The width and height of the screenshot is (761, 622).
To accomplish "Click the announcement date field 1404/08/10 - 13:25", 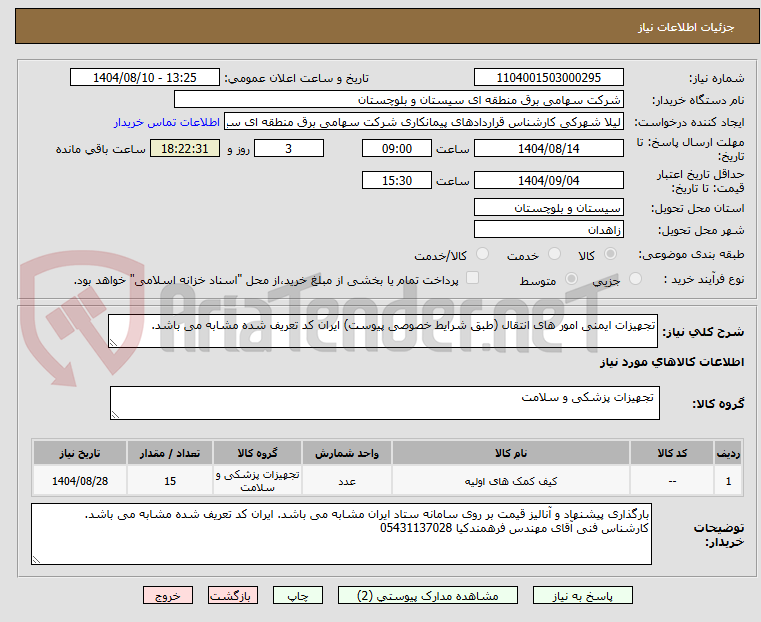I will click(x=145, y=78).
